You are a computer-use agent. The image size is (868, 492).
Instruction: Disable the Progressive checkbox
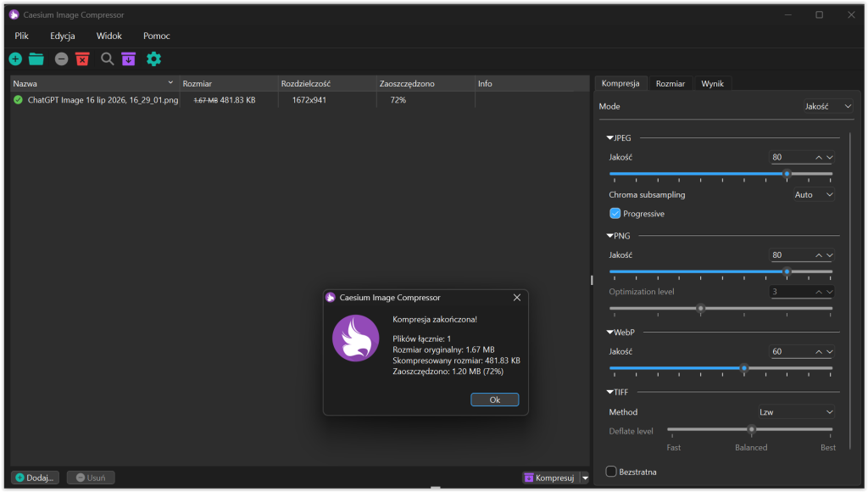tap(615, 213)
